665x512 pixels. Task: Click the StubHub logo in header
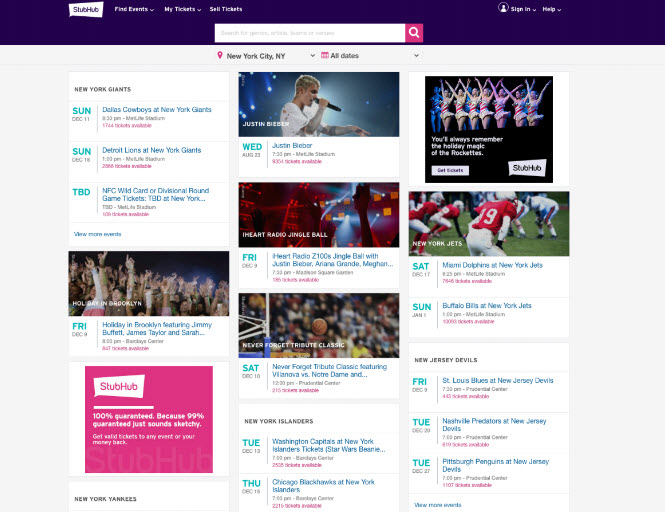click(84, 10)
